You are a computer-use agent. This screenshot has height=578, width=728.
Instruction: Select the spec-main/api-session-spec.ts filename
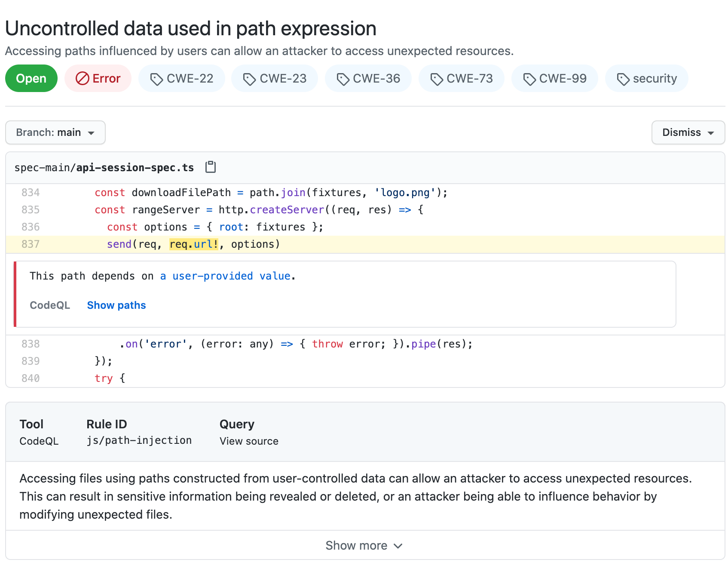click(x=104, y=167)
